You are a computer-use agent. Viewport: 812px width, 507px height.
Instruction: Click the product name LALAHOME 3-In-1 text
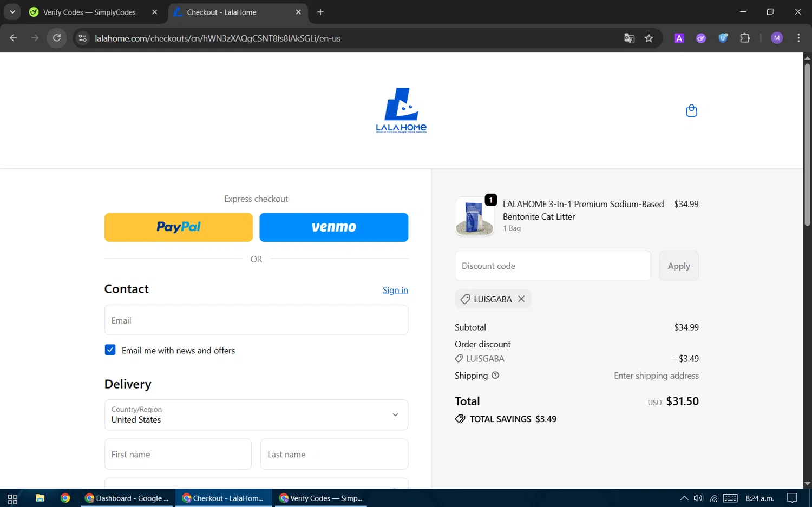[x=583, y=210]
